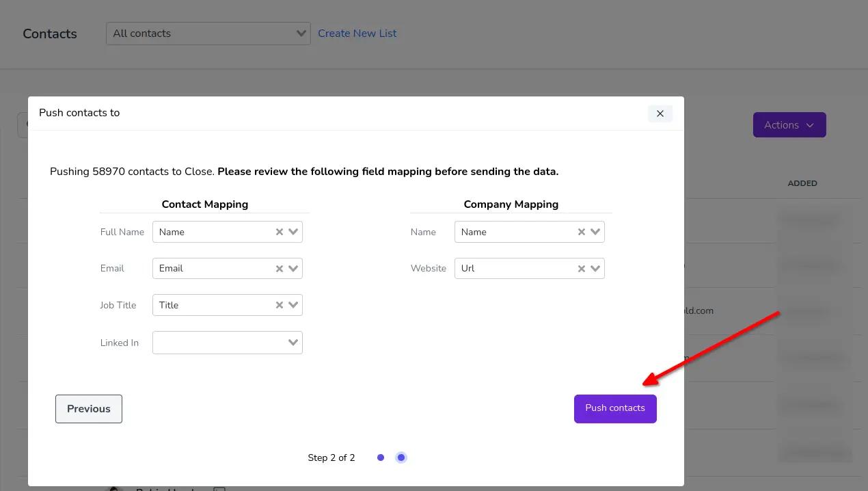Click the Push contacts button
The width and height of the screenshot is (868, 491).
pos(615,408)
